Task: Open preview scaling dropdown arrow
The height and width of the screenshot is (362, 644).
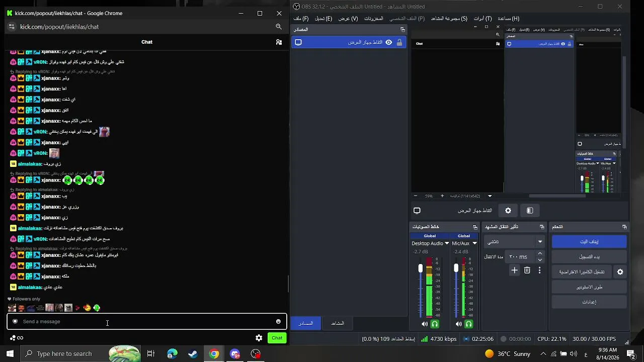Action: click(x=490, y=196)
